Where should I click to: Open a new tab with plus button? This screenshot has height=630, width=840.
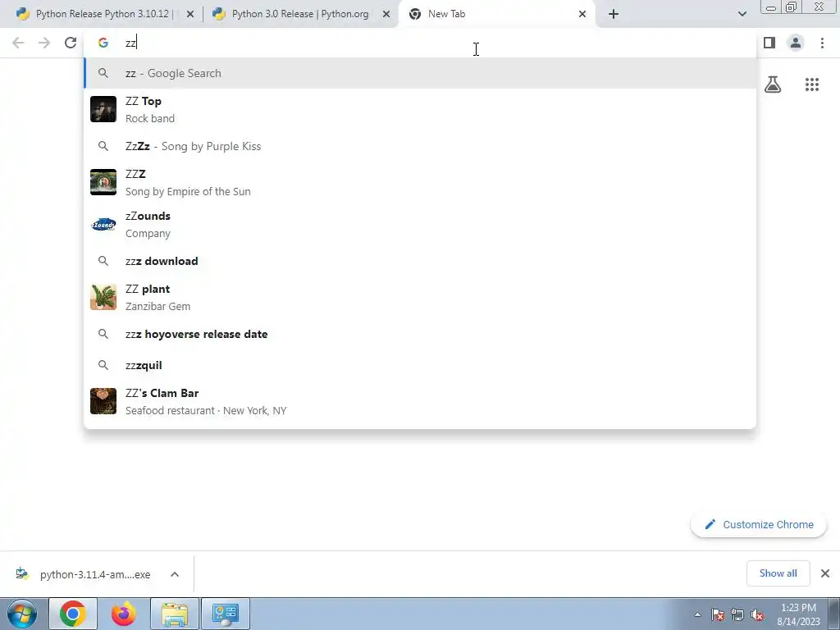tap(614, 15)
